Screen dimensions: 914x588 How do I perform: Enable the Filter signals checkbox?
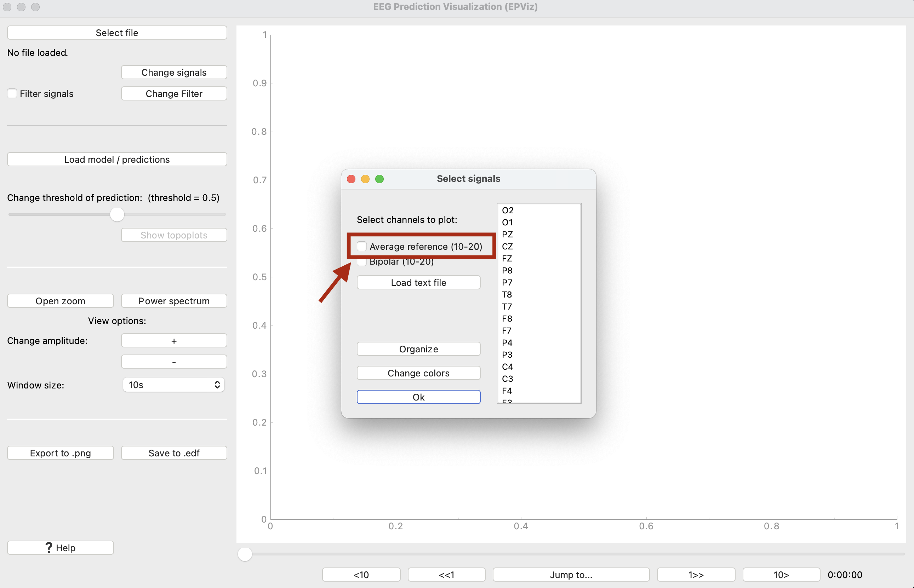coord(12,93)
